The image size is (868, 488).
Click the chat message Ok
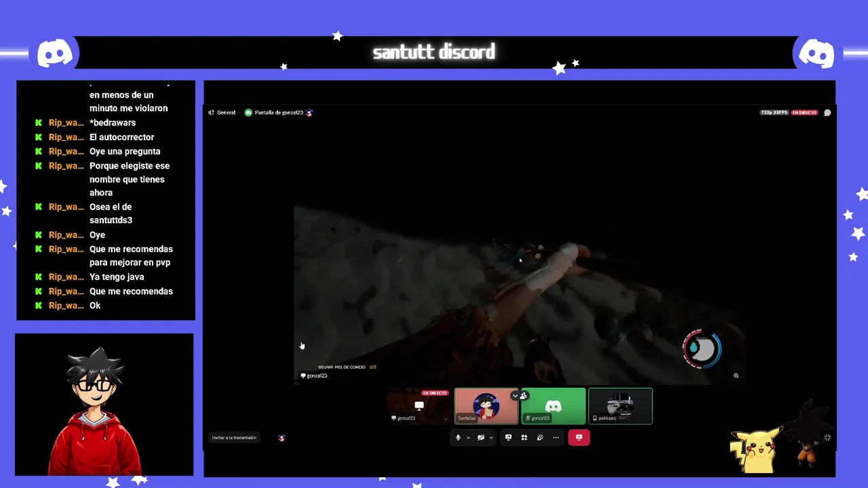(x=95, y=306)
